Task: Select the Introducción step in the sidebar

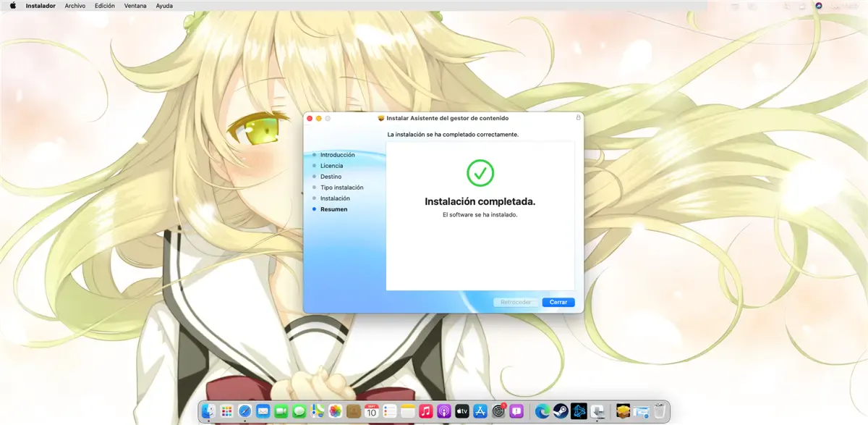Action: 338,155
